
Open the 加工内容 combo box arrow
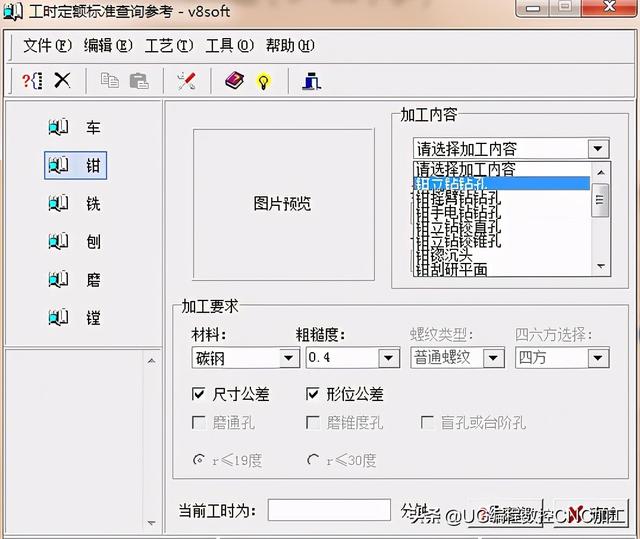click(x=598, y=149)
